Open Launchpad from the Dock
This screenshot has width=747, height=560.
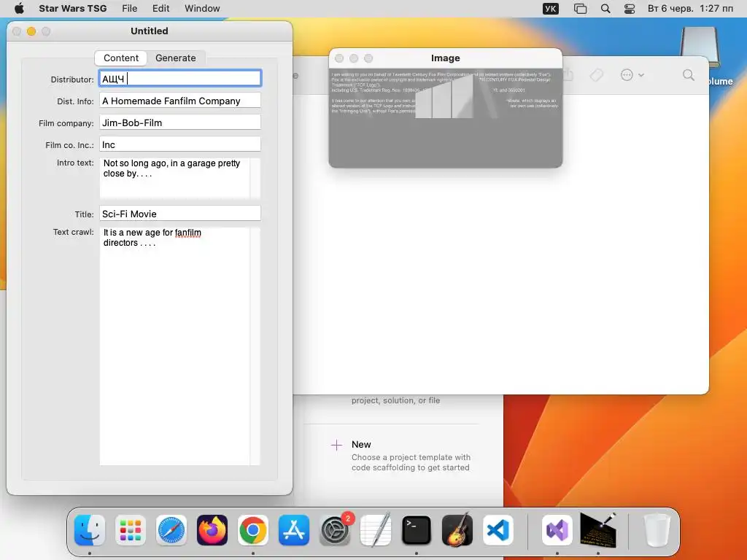click(x=131, y=530)
